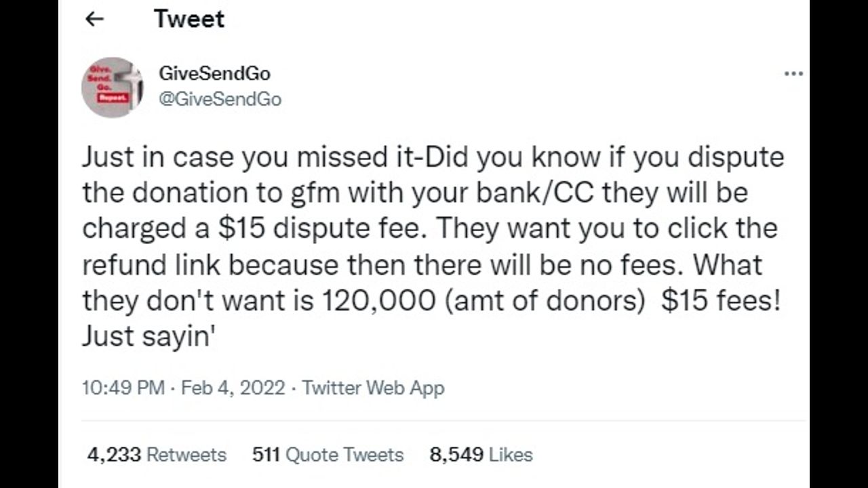The height and width of the screenshot is (488, 868).
Task: Open the GiveSendGo display name profile link
Action: click(x=214, y=73)
